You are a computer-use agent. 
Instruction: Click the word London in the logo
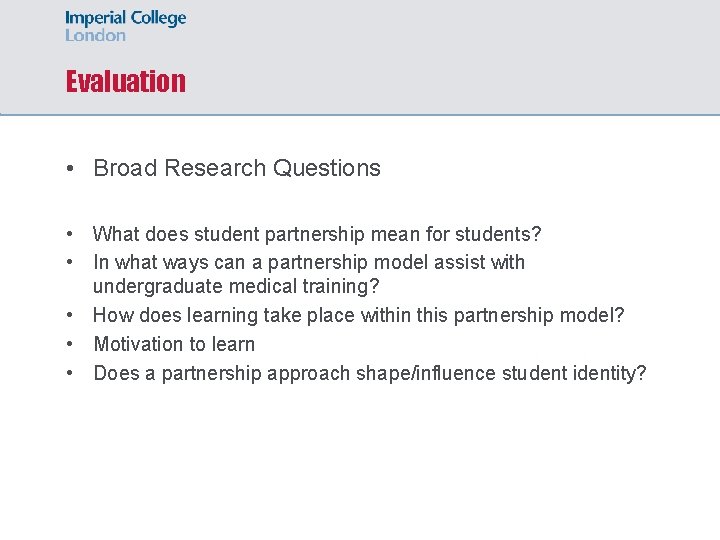point(96,36)
